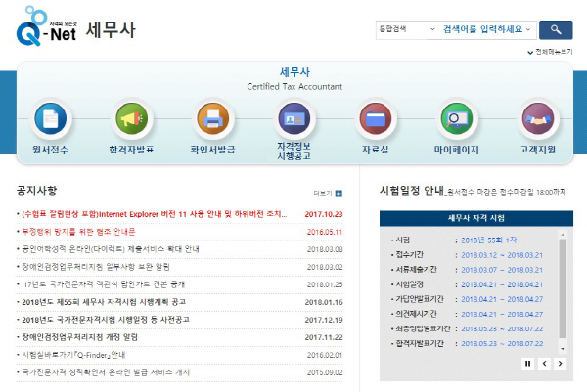Open the 합격자발표 megaphone icon
Image resolution: width=587 pixels, height=392 pixels.
point(130,121)
